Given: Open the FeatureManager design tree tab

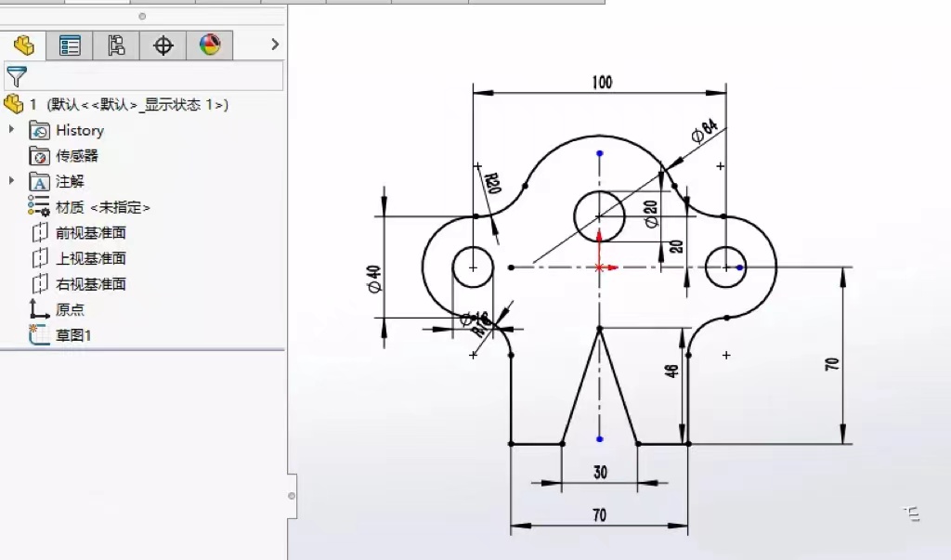Looking at the screenshot, I should [23, 45].
